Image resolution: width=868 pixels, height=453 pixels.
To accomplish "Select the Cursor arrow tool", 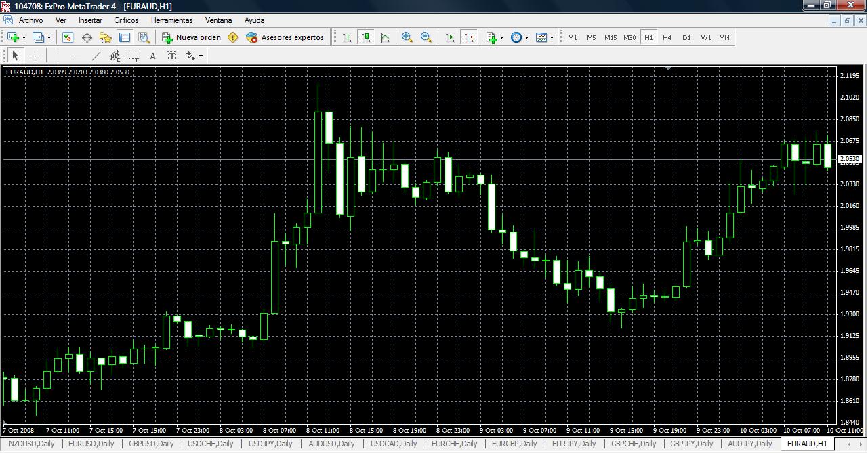I will click(16, 56).
